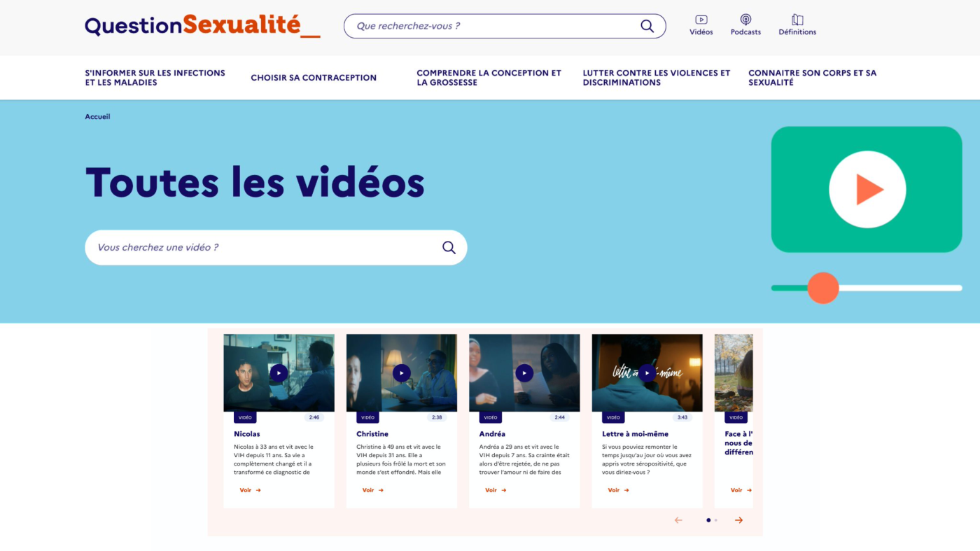Open the Christine card title
980x551 pixels.
pos(372,434)
